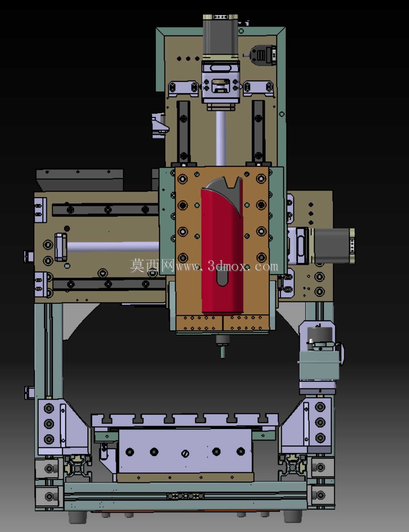Select the T-slot worktable
This screenshot has height=532, width=409.
click(185, 420)
